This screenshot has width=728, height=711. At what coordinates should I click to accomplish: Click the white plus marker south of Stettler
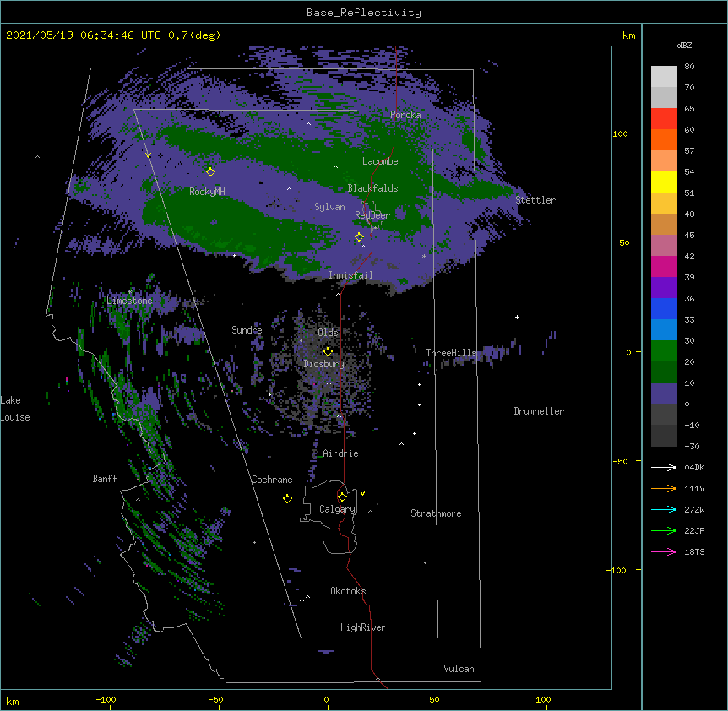coord(517,317)
